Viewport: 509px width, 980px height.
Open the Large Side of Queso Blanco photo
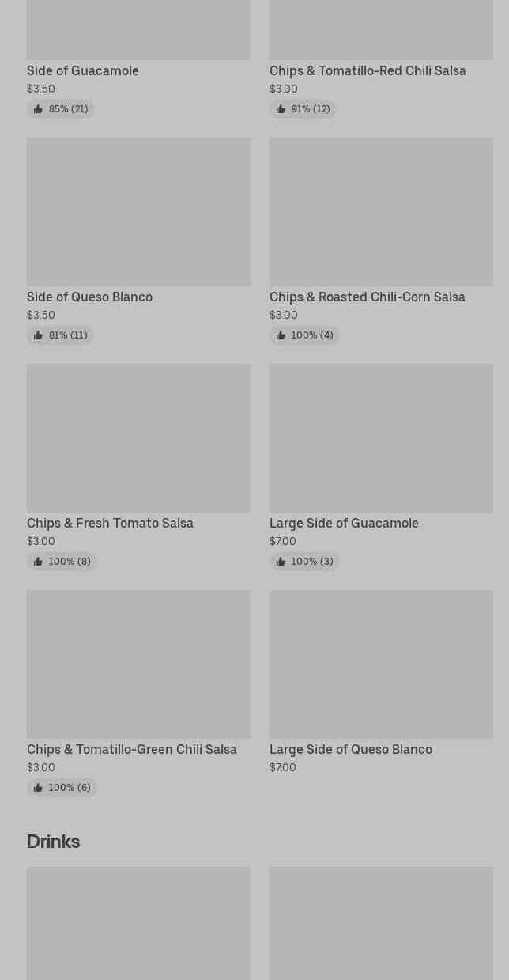[381, 664]
